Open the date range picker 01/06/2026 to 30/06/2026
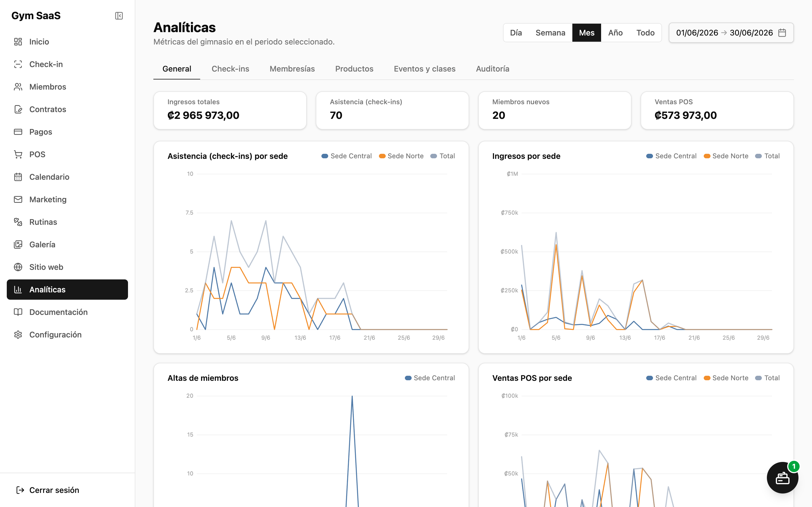Screen dimensions: 812x507 [x=731, y=32]
